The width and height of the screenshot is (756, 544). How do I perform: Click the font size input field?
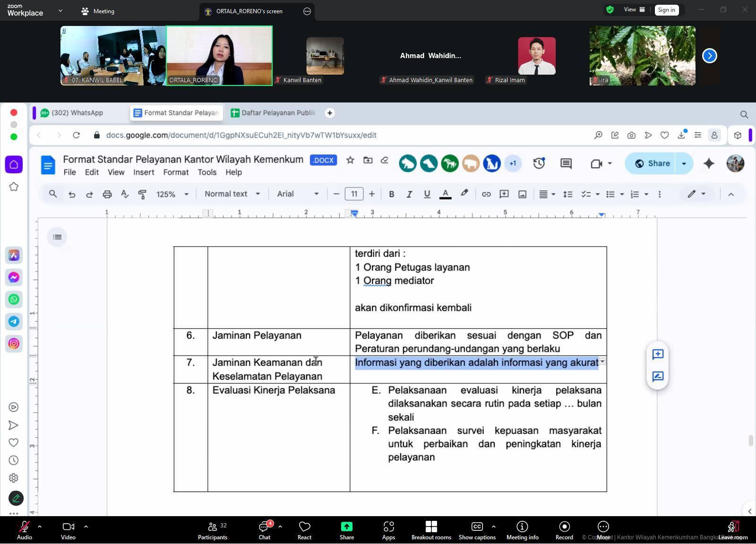[354, 194]
